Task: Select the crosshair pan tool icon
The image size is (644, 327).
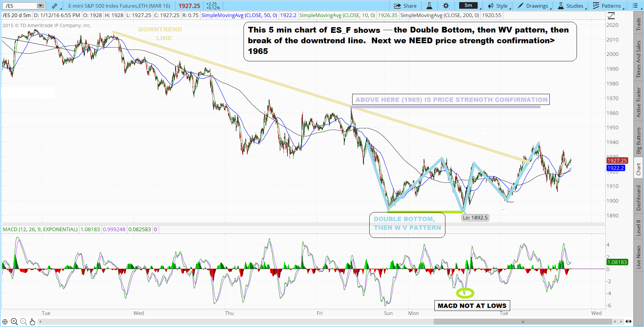Action: point(5,322)
